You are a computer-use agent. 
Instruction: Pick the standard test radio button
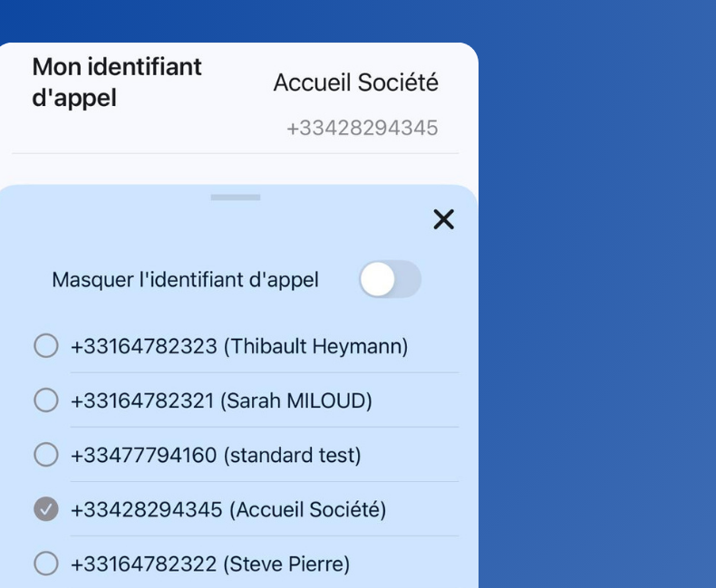click(45, 455)
